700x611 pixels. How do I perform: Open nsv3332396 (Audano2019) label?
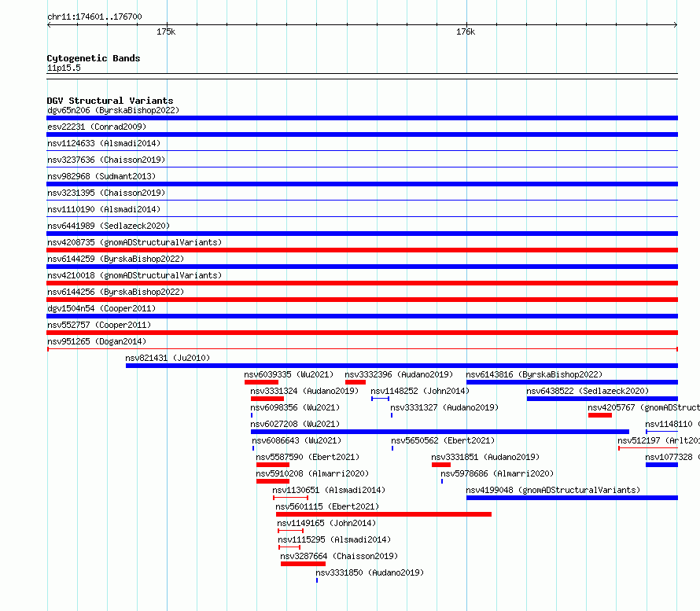(399, 374)
